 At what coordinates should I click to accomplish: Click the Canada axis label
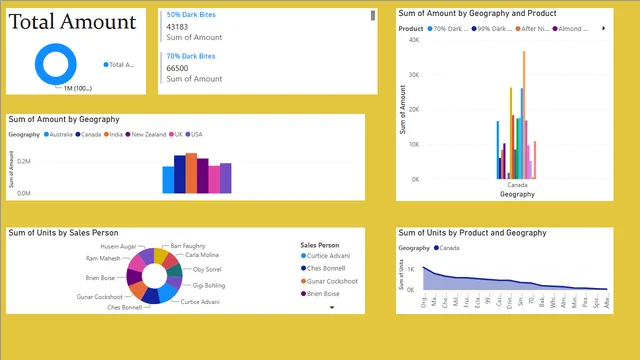pos(517,185)
